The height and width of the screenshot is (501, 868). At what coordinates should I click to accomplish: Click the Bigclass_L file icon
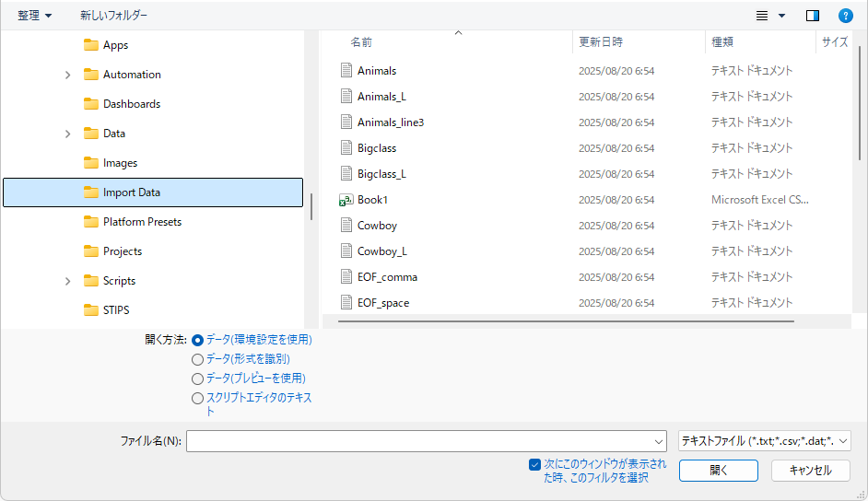(x=346, y=174)
